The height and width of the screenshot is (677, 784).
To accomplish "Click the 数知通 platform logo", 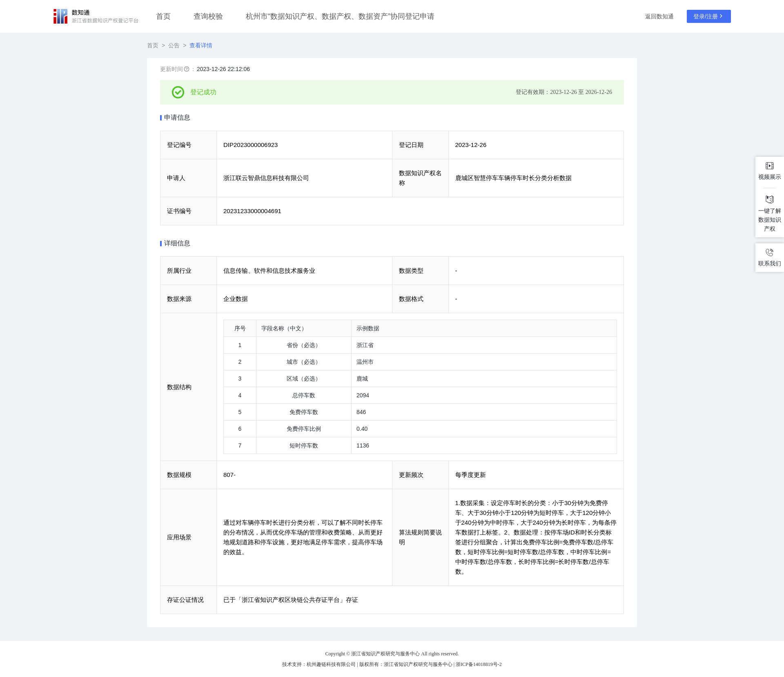I will [x=96, y=16].
